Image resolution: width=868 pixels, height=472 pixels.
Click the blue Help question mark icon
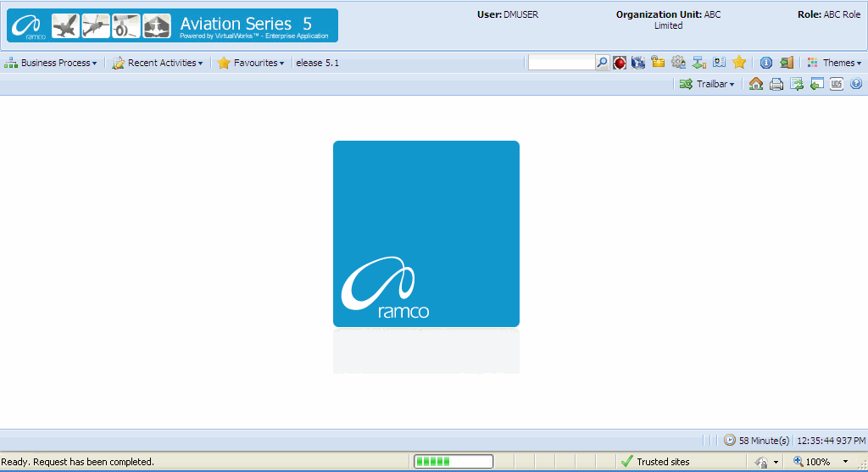point(856,84)
